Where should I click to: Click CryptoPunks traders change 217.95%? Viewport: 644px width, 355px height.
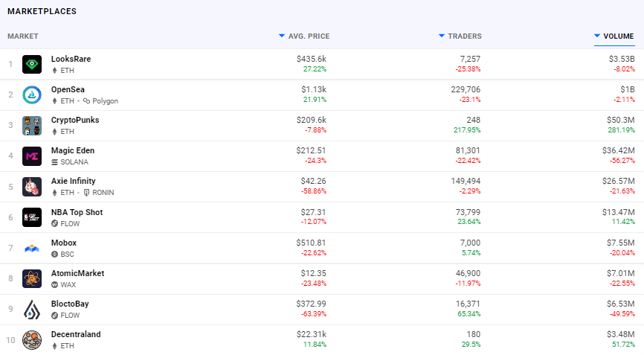coord(467,129)
